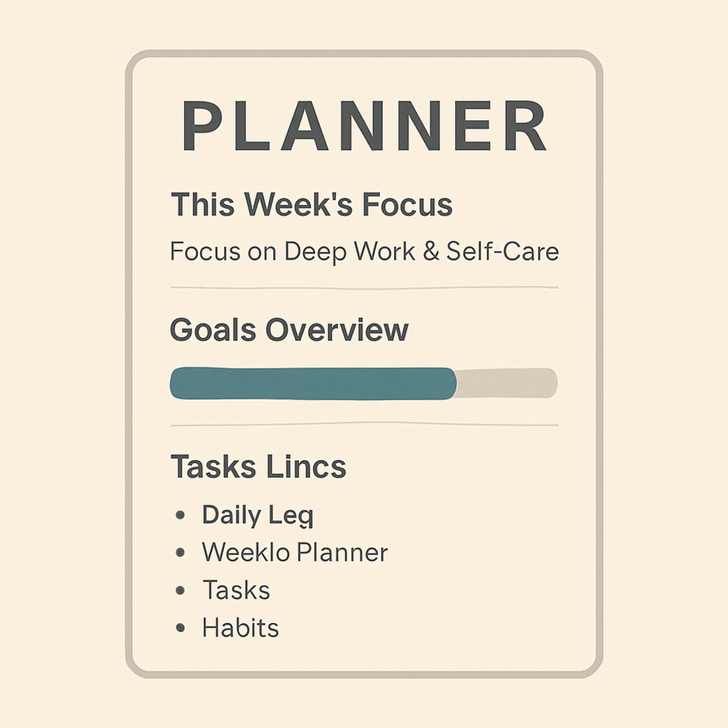Click the words Deep Work in focus sentence

349,251
